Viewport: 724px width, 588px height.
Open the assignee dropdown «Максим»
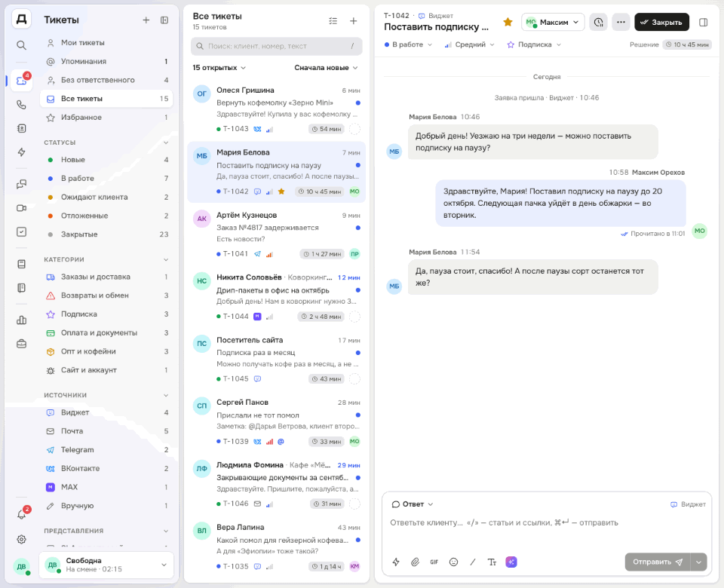click(x=553, y=22)
